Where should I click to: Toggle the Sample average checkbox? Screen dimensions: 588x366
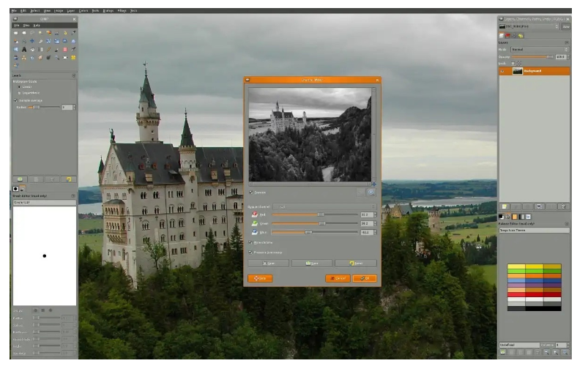pos(15,100)
